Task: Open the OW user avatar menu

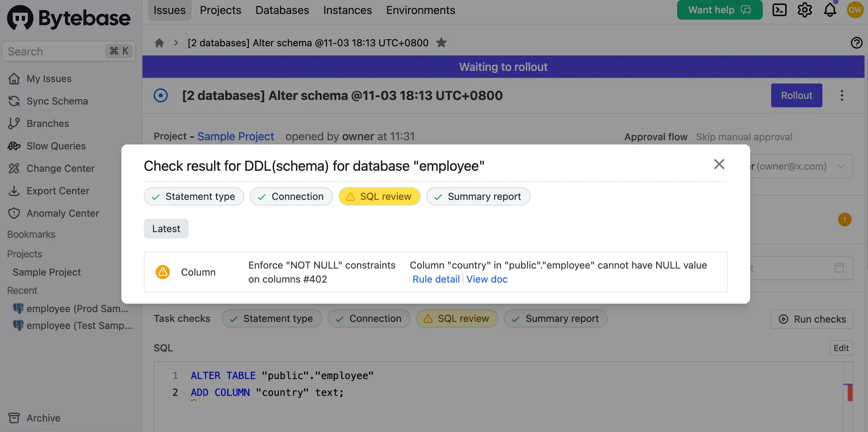Action: [x=855, y=10]
